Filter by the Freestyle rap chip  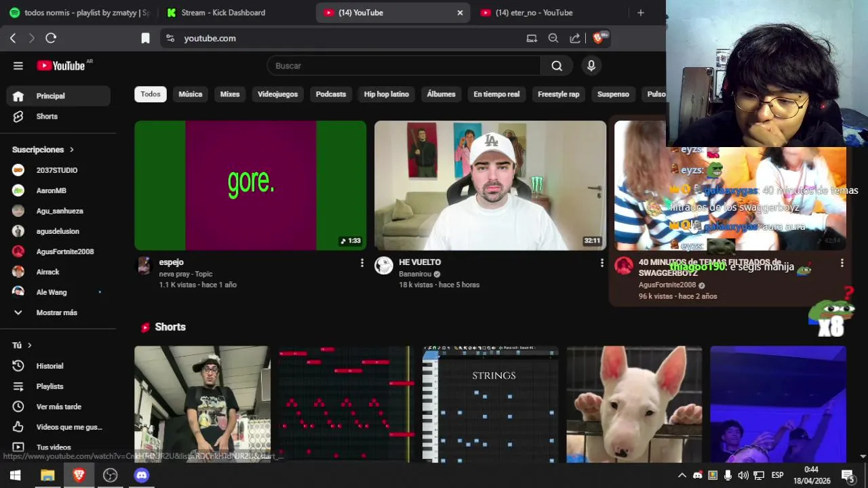click(x=559, y=94)
